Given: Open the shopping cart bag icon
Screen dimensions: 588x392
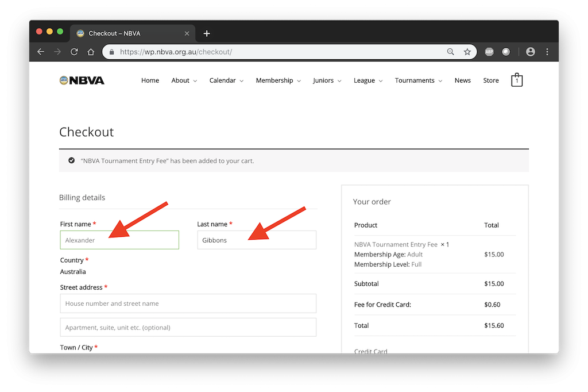Looking at the screenshot, I should coord(517,79).
